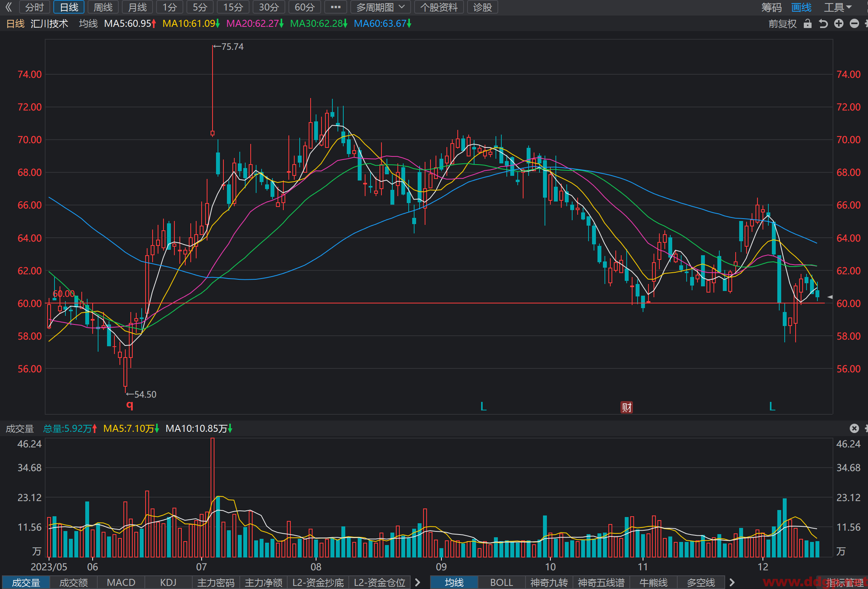Select the 15分 period
Viewport: 868px width, 589px height.
click(233, 7)
